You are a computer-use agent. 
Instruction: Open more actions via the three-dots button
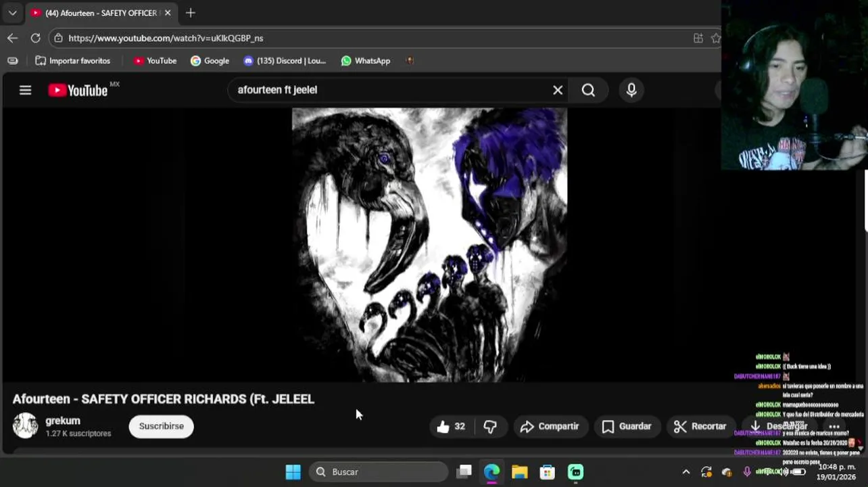click(x=834, y=426)
